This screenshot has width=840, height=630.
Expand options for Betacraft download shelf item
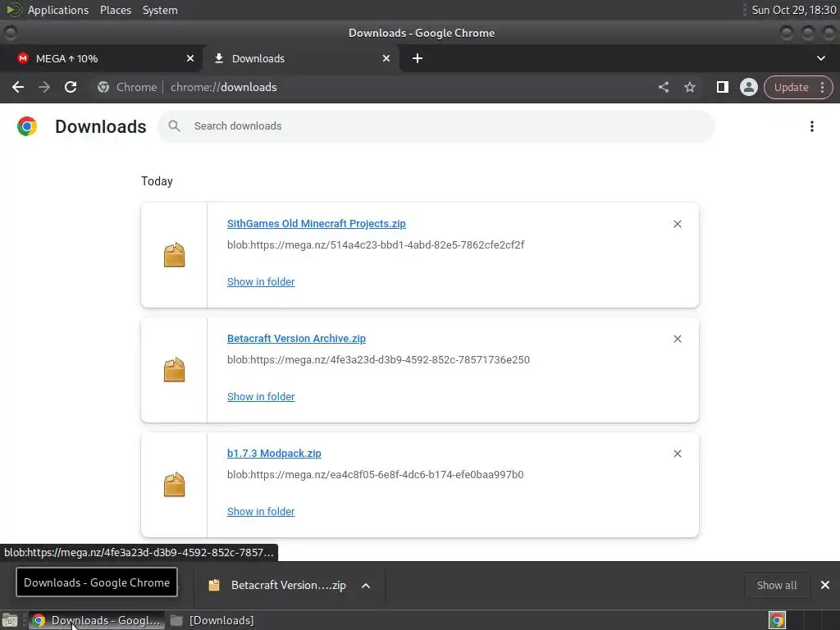coord(366,586)
